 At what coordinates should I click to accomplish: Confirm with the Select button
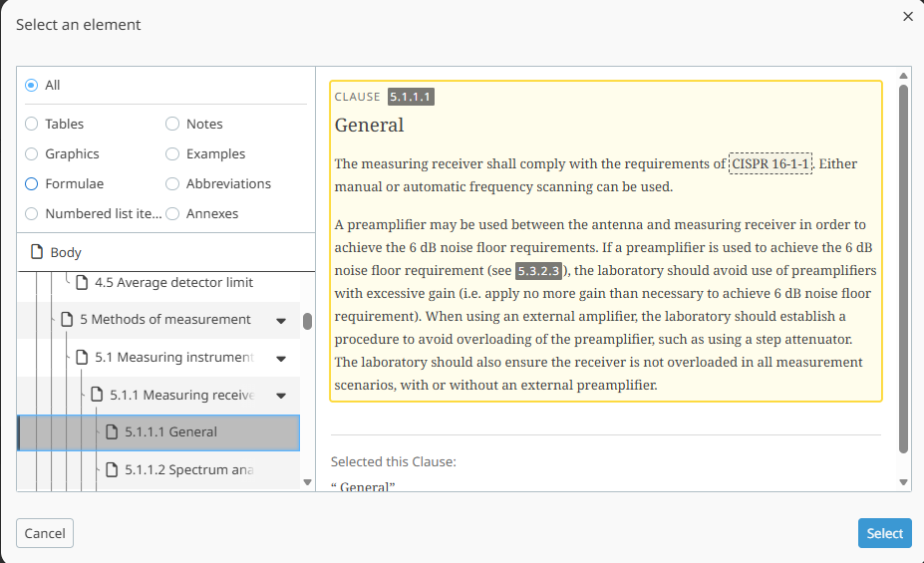(884, 533)
